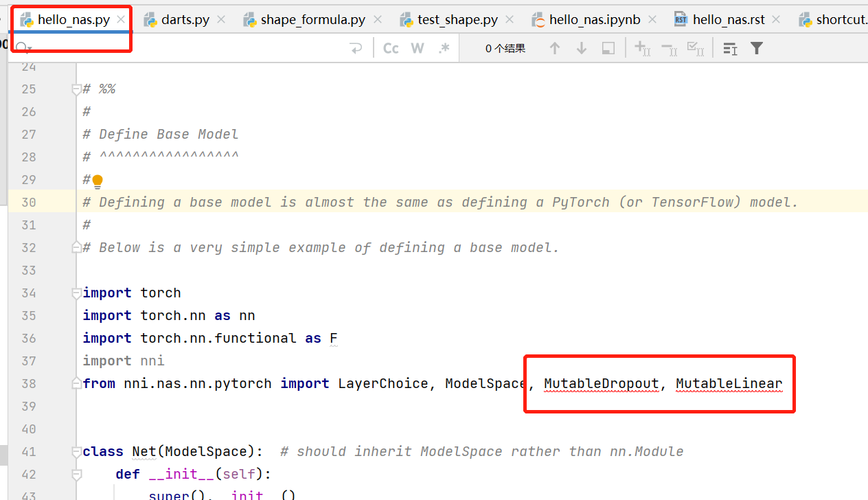Image resolution: width=868 pixels, height=500 pixels.
Task: Open the search history dropdown
Action: pos(23,47)
